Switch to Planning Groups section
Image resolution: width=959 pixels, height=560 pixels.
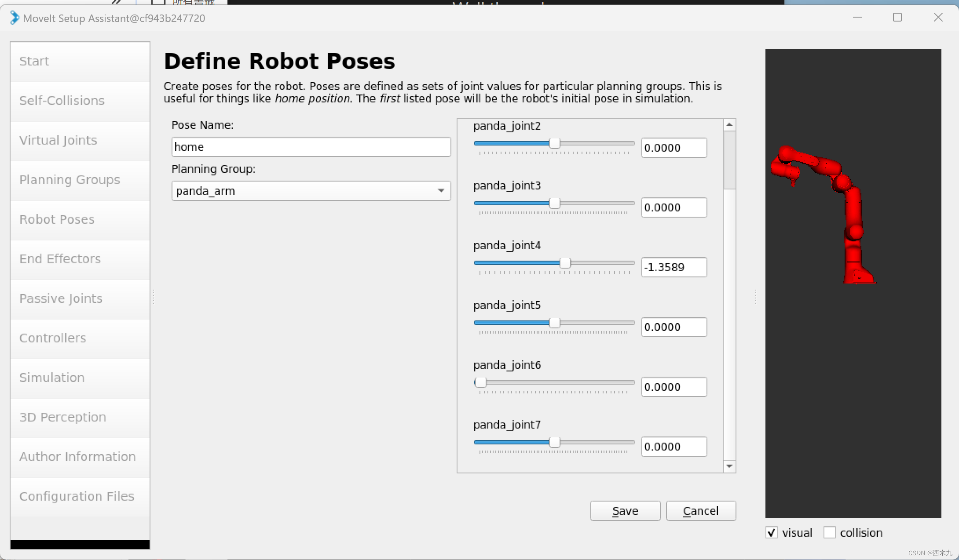coord(80,180)
